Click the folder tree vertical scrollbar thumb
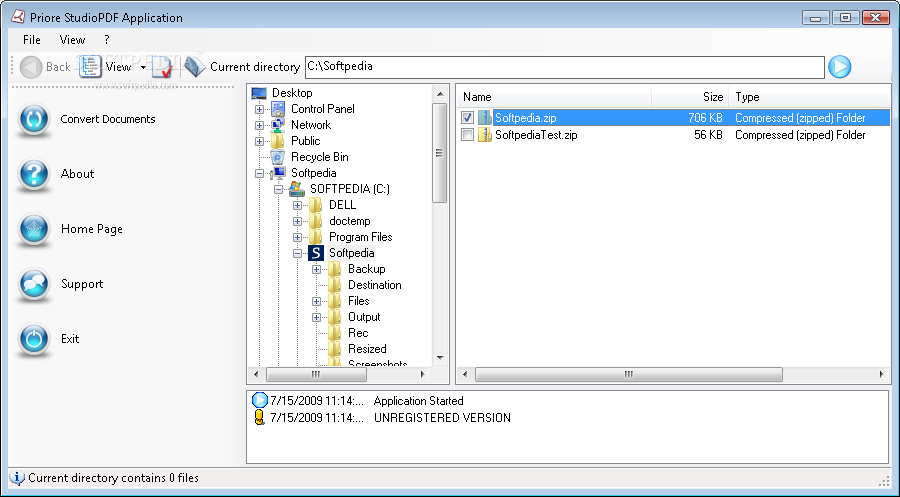Screen dimensions: 900x497 coord(440,153)
